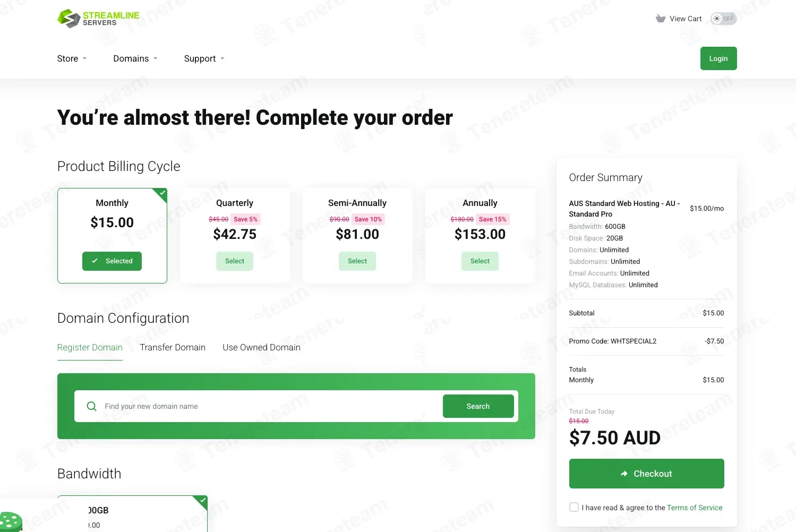
Task: Click the Find your new domain name field
Action: click(x=271, y=406)
